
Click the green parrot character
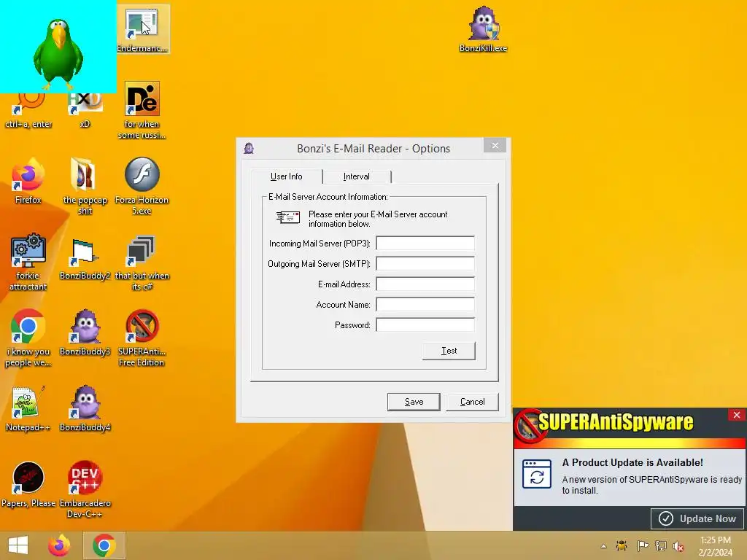coord(58,53)
